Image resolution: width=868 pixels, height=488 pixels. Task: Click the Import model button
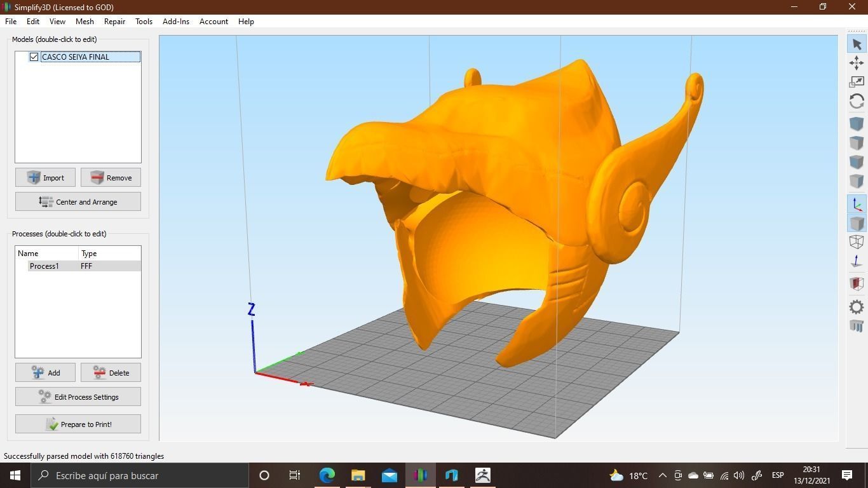(x=45, y=178)
